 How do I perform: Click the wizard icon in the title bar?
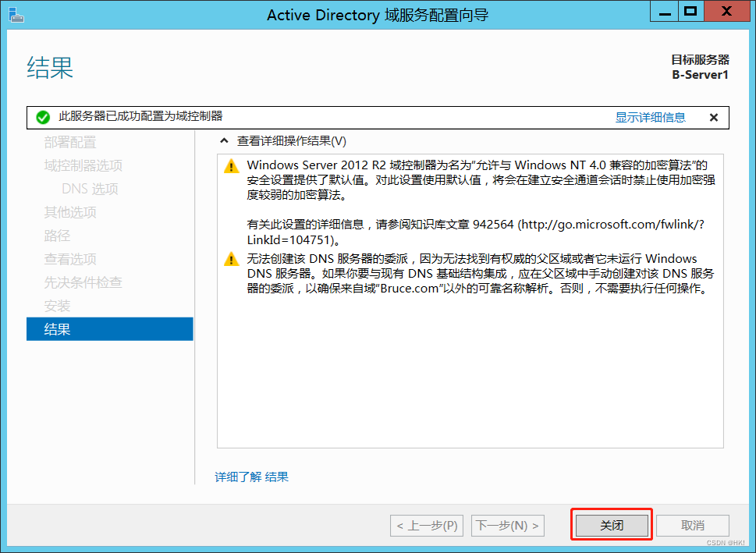point(16,15)
